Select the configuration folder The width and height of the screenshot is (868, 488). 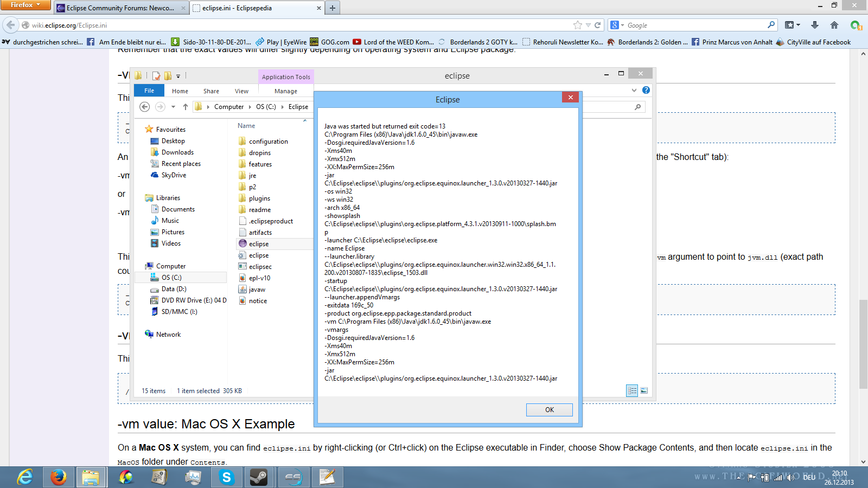click(263, 142)
